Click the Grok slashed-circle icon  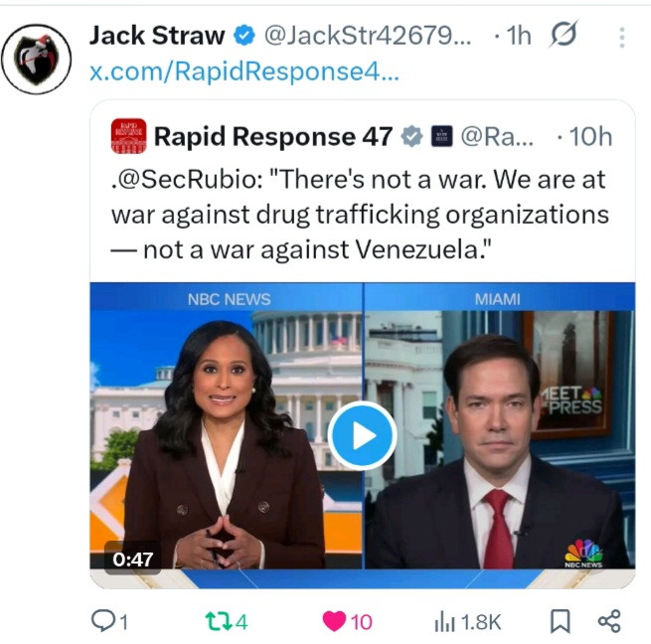[x=564, y=34]
